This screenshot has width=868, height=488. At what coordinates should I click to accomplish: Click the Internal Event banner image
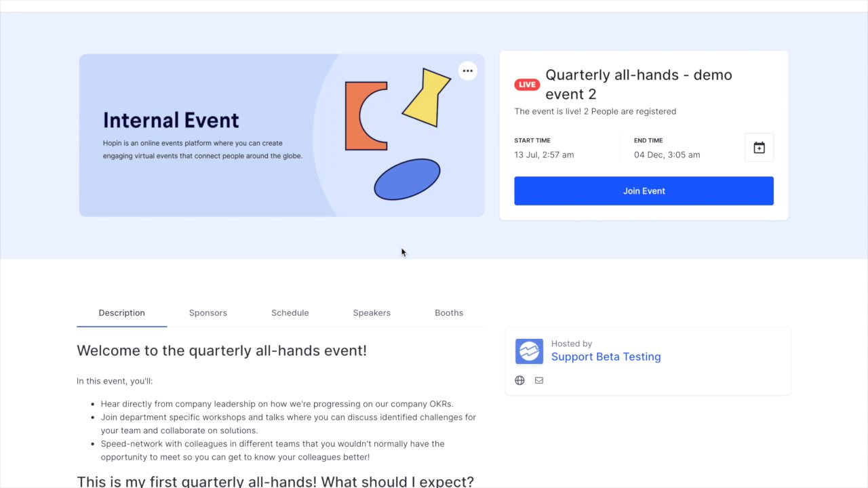(x=282, y=136)
